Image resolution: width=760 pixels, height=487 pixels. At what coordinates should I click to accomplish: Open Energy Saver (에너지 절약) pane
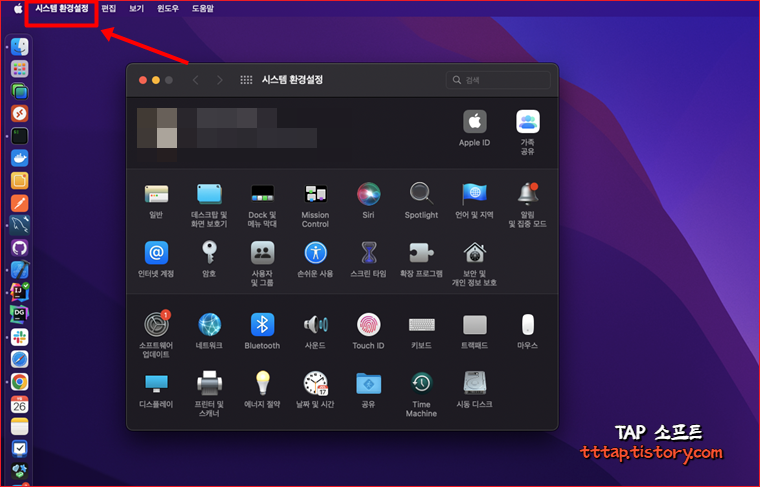[x=262, y=383]
